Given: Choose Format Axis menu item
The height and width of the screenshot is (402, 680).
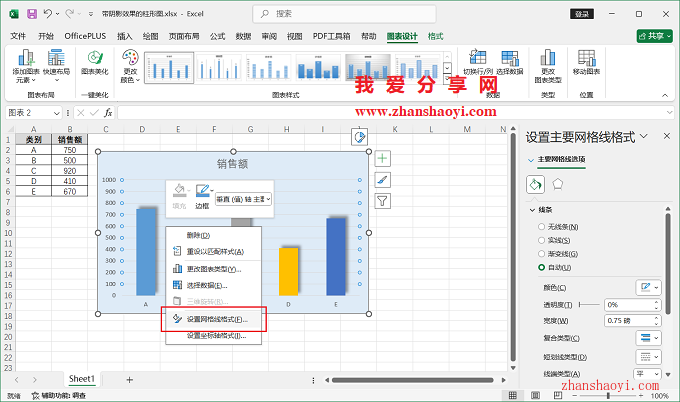Looking at the screenshot, I should 213,336.
